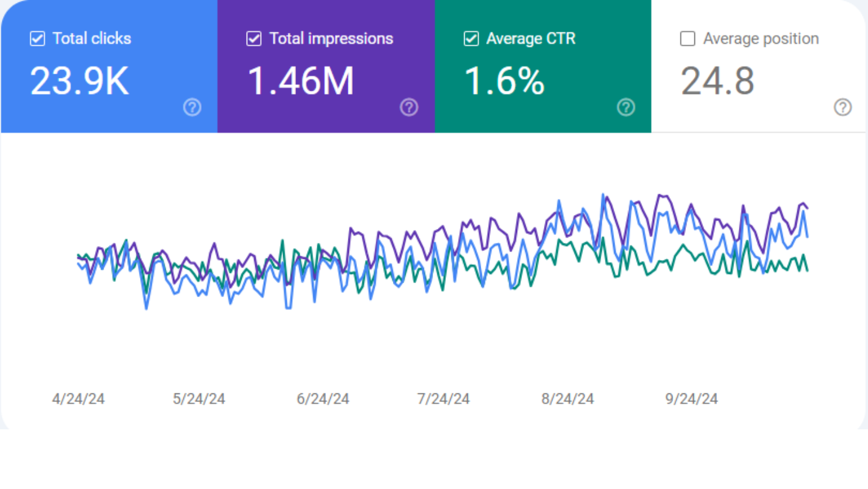868x489 pixels.
Task: Select the Average CTR label text
Action: click(531, 39)
